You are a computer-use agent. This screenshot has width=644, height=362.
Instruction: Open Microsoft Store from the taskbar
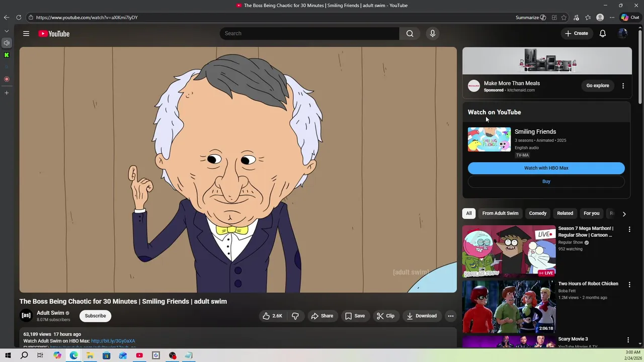click(x=107, y=355)
